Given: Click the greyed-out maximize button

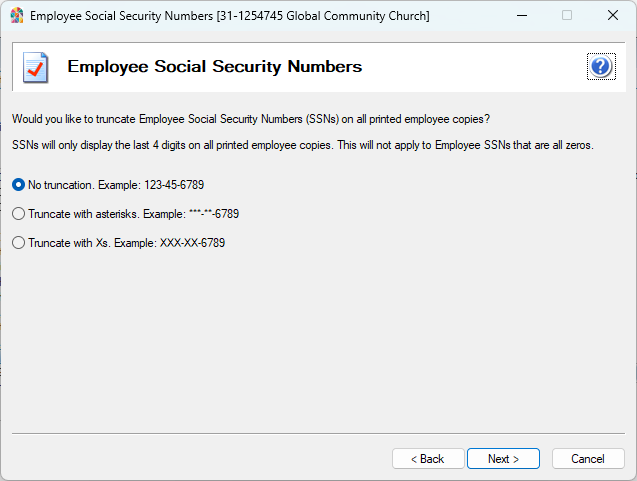Looking at the screenshot, I should tap(567, 16).
